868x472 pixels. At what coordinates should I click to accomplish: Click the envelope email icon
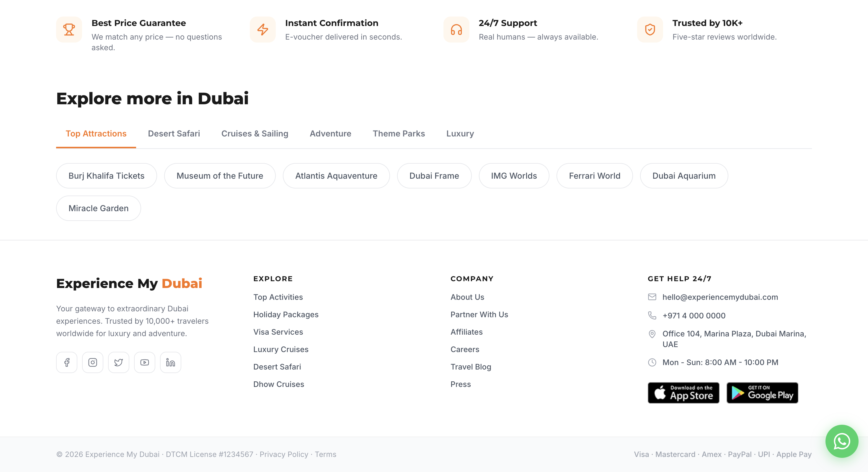[x=652, y=297]
